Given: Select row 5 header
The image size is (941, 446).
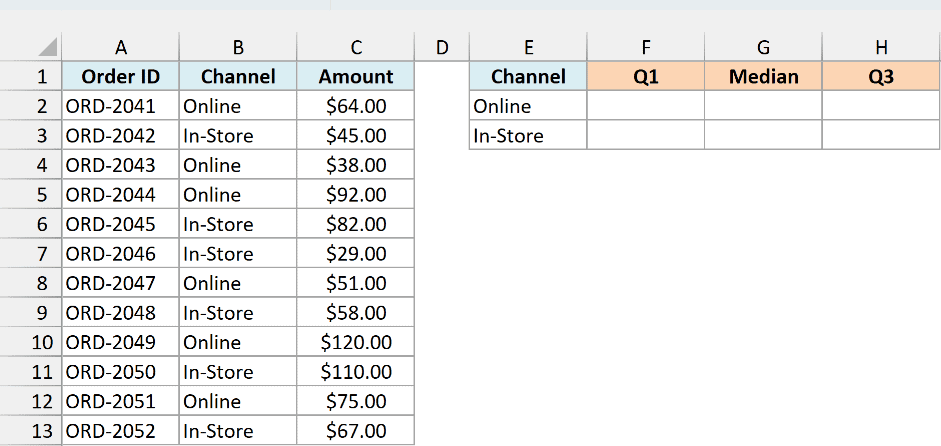Looking at the screenshot, I should coord(31,194).
